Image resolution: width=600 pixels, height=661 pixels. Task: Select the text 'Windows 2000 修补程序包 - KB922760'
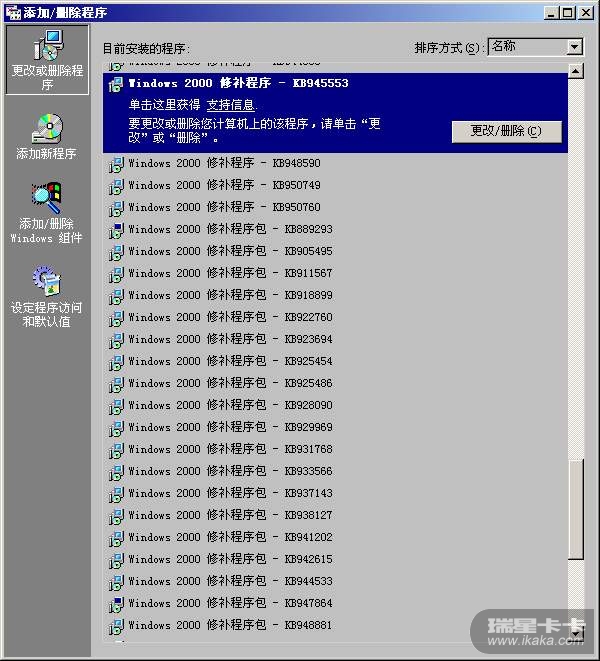click(230, 317)
